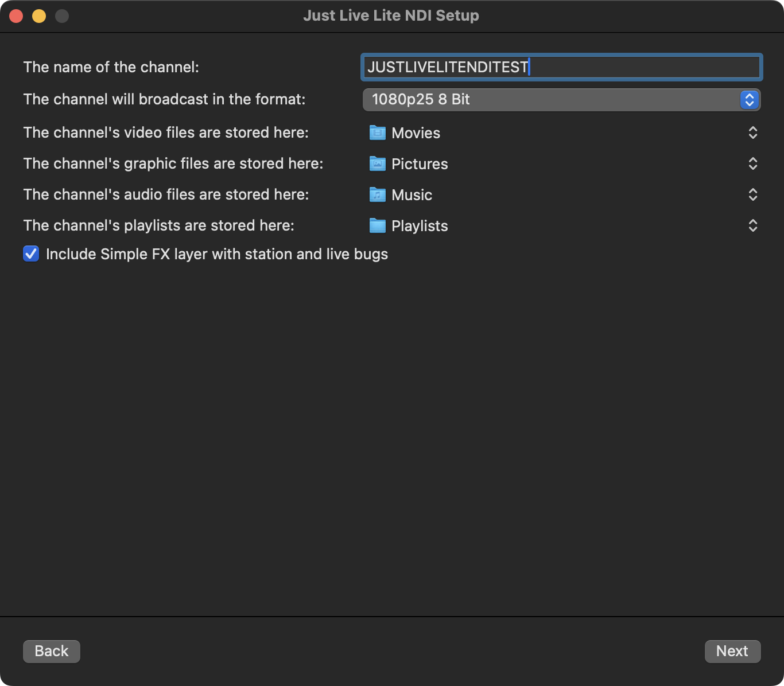
Task: Close the NDI Setup window
Action: [x=16, y=16]
